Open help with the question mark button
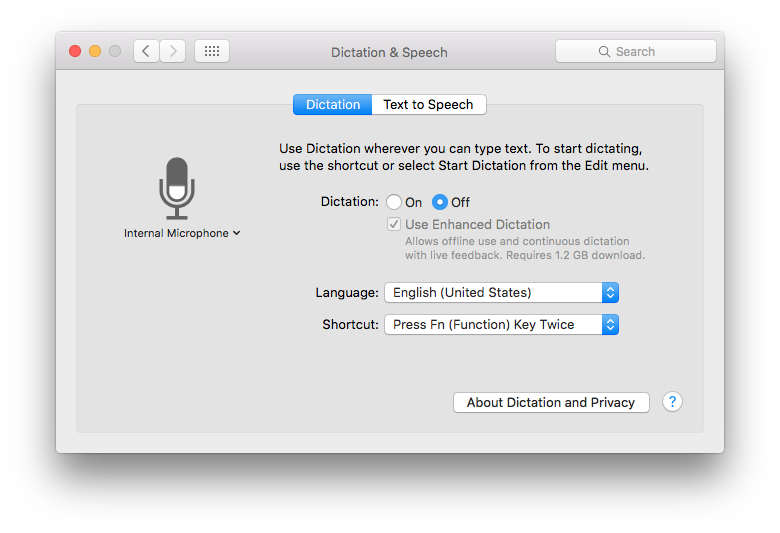Image resolution: width=780 pixels, height=533 pixels. click(672, 402)
